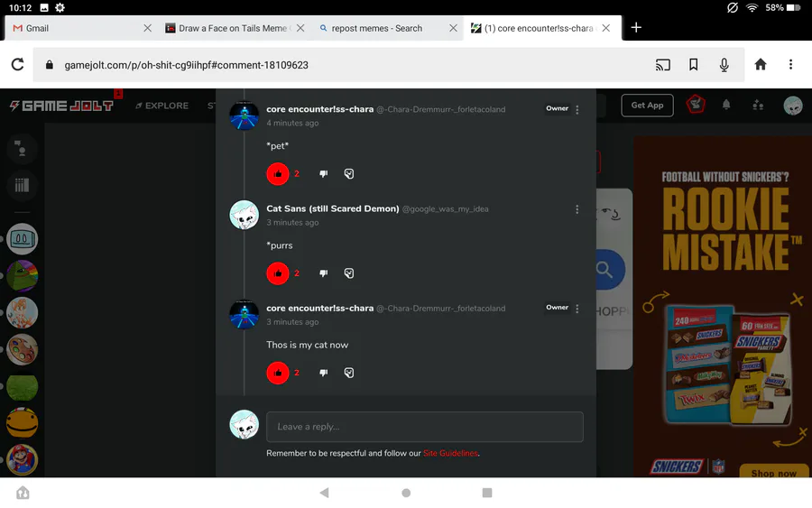812x508 pixels.
Task: Open the rainbow frog community in sidebar
Action: point(23,276)
